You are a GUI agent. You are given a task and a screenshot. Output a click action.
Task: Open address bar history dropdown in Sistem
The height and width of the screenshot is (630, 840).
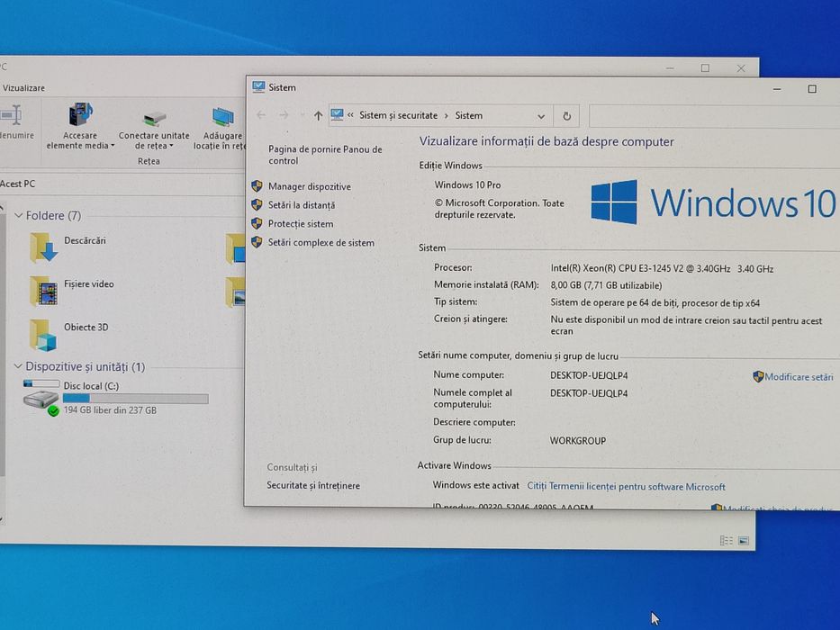click(541, 116)
